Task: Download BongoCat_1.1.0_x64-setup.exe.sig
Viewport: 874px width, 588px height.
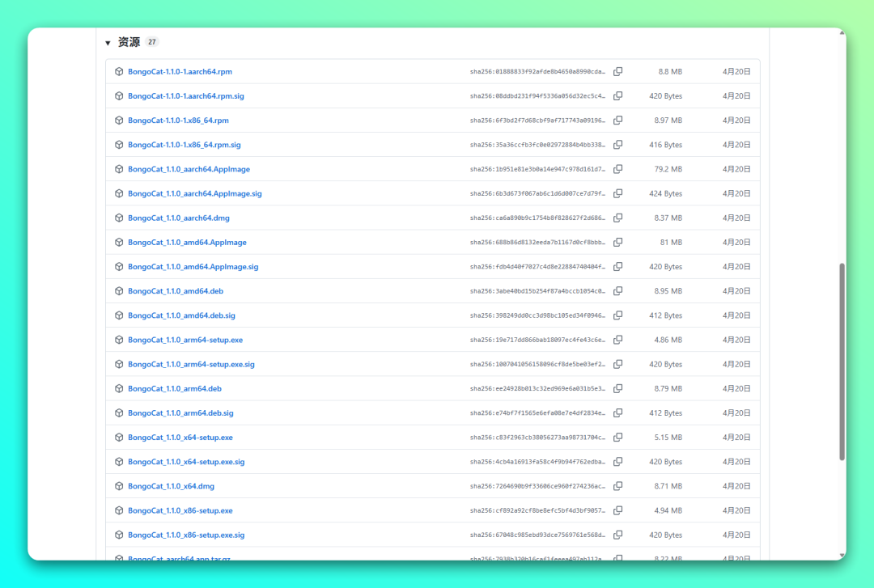Action: click(186, 462)
